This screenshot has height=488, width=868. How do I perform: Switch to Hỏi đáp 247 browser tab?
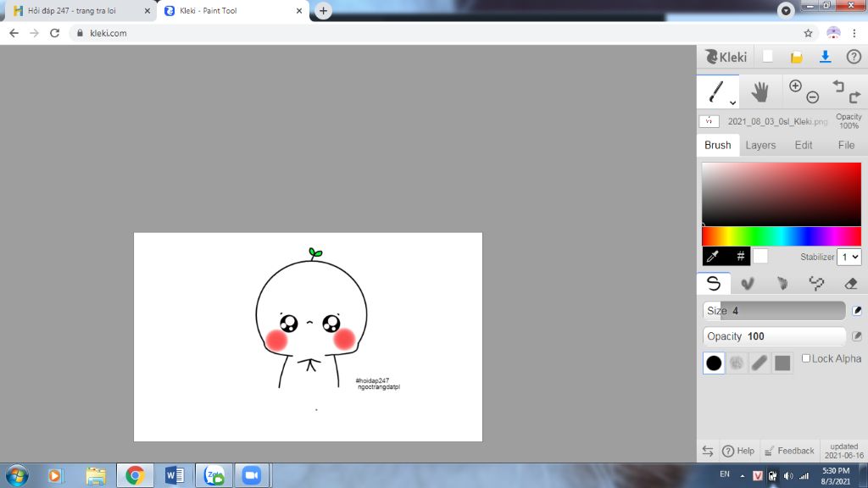coord(82,10)
